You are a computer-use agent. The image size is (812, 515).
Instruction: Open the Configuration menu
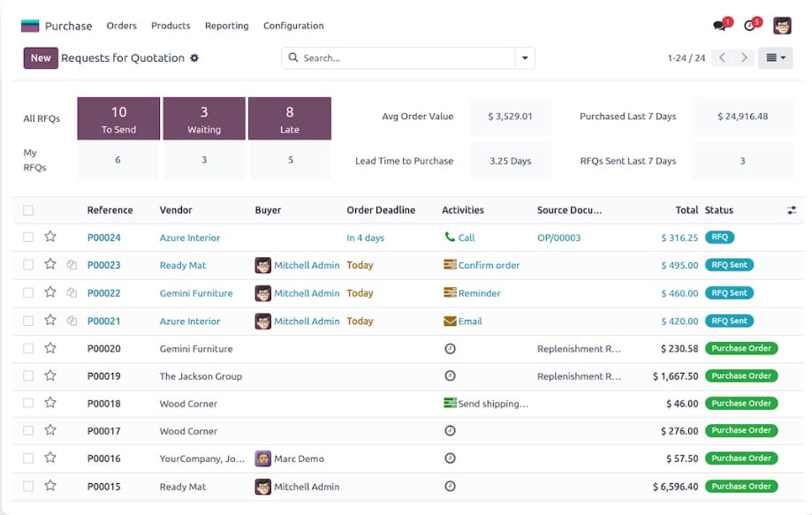[x=293, y=26]
